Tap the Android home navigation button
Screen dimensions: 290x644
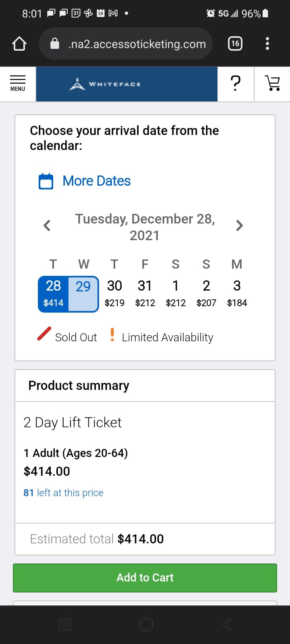tap(146, 624)
